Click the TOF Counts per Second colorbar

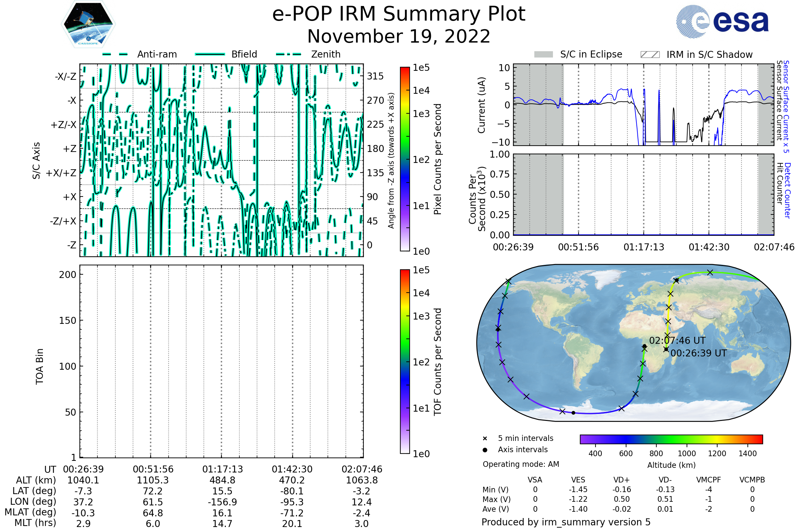tap(405, 362)
